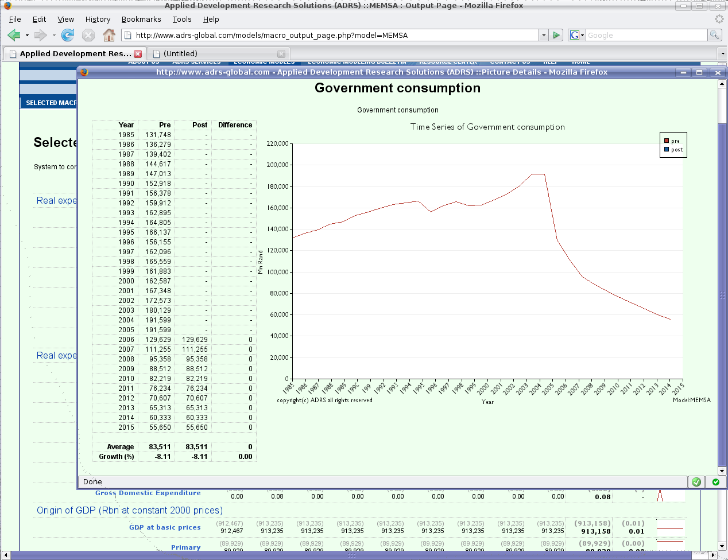Screen dimensions: 728x560
Task: Open the Tools menu
Action: (x=182, y=20)
